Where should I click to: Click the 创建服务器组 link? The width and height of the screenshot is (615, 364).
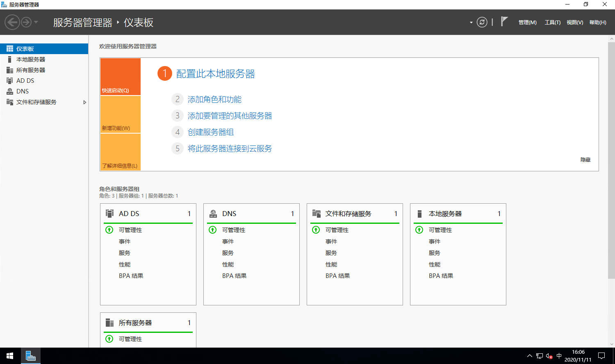pyautogui.click(x=211, y=132)
